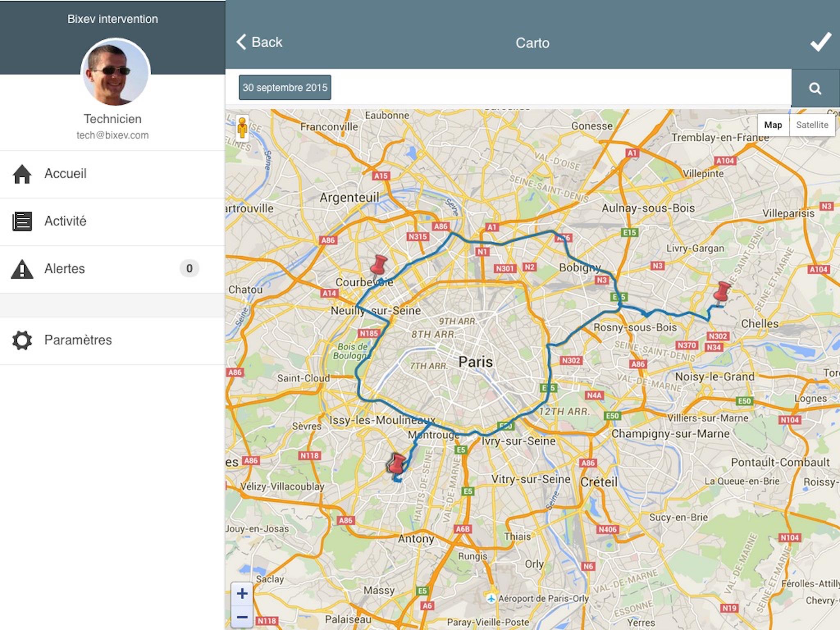Click the Aéroport de Paris-Orly airport icon
The image size is (840, 630).
pos(491,598)
